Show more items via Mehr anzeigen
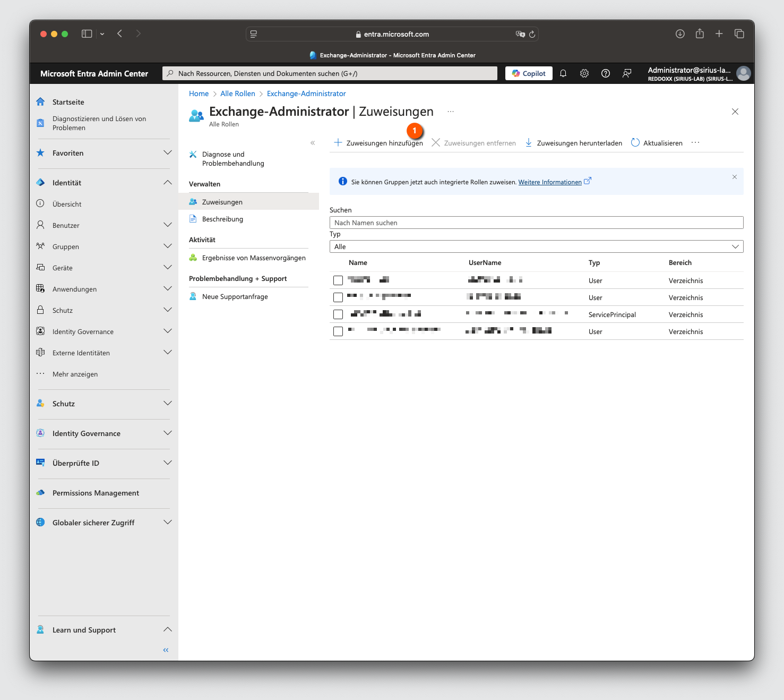 (75, 374)
